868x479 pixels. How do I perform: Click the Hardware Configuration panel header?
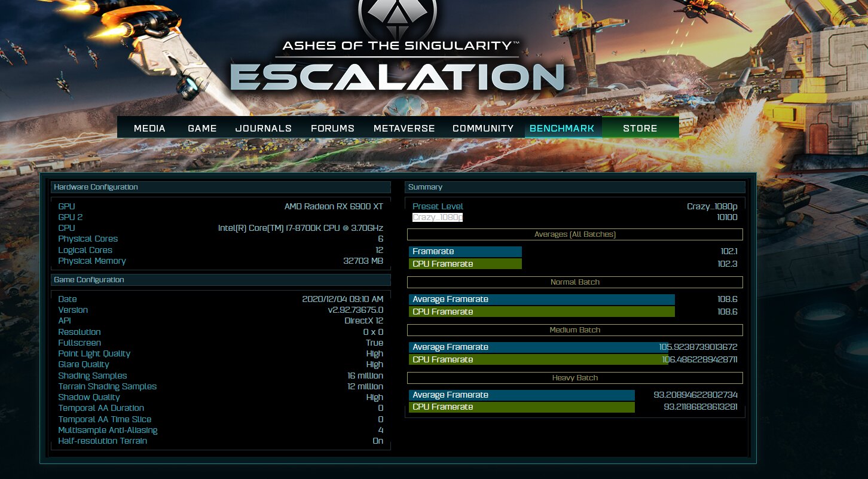(220, 187)
